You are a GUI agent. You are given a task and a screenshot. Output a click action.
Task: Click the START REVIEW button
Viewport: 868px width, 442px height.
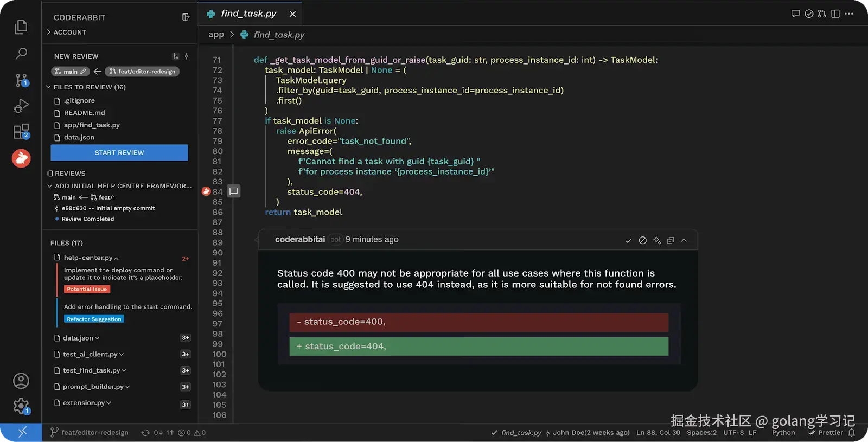(x=119, y=153)
